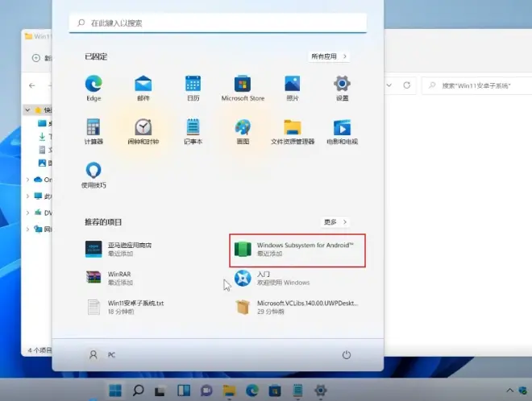Open WinRAR recommended item
This screenshot has width=532, height=401.
pos(110,278)
